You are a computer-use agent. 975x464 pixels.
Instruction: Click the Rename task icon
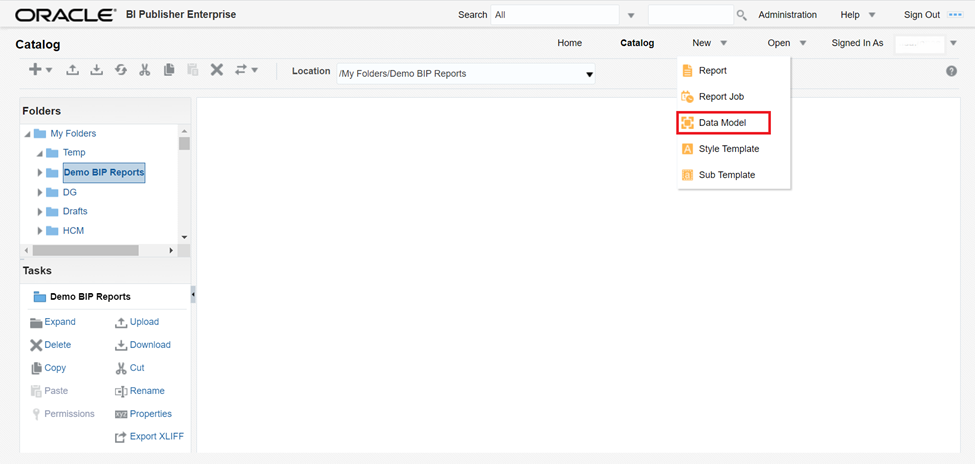pos(121,391)
